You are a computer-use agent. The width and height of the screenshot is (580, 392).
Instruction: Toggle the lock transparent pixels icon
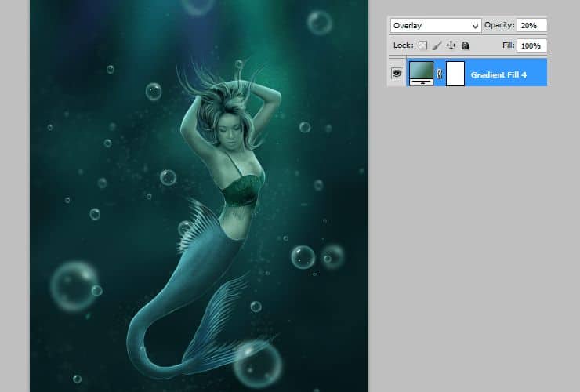[423, 45]
